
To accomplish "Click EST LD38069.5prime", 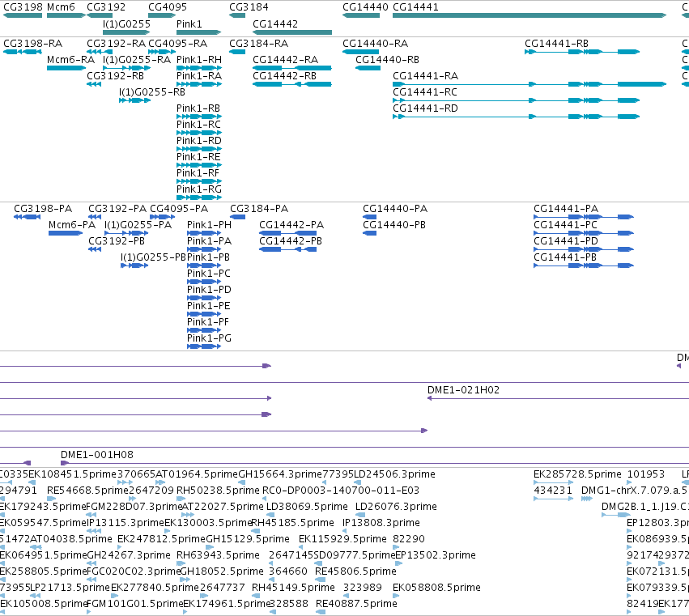I will pos(307,507).
